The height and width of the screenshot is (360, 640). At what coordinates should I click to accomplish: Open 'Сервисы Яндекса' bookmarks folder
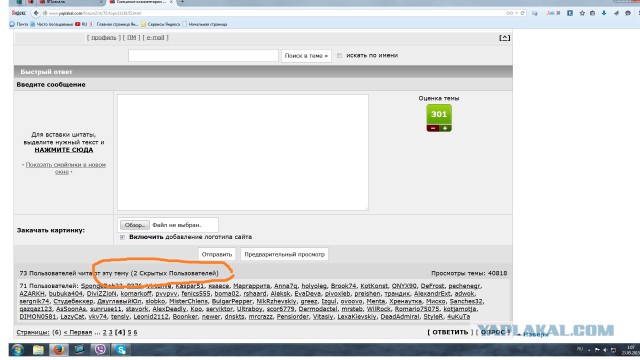point(160,24)
